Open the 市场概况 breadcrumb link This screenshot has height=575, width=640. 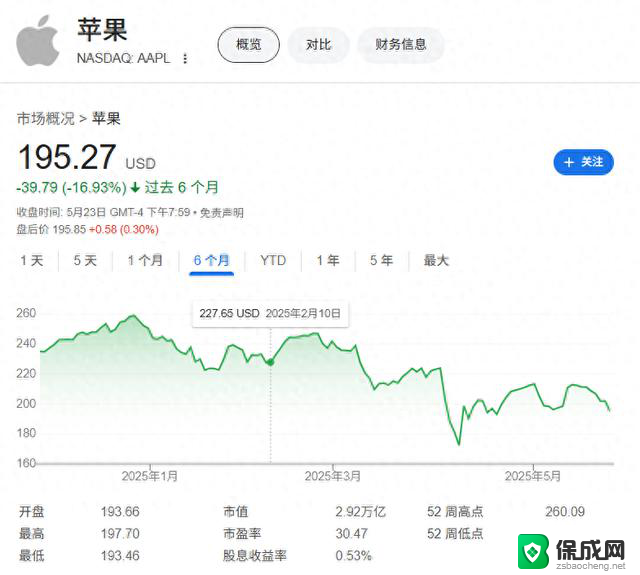[x=46, y=119]
